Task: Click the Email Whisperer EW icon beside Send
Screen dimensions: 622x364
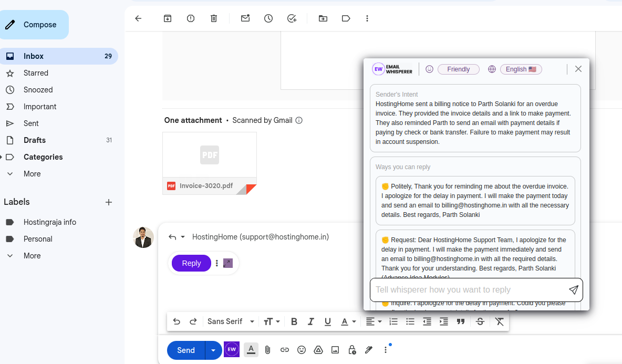Action: tap(232, 350)
